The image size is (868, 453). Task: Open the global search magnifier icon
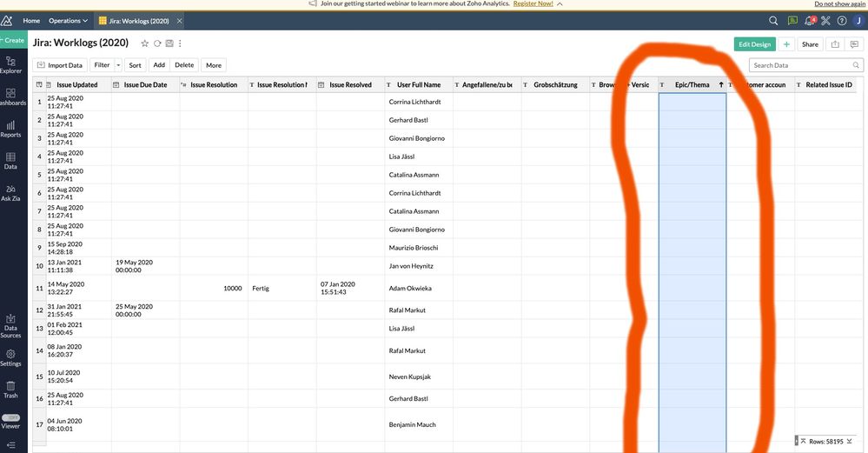coord(773,21)
